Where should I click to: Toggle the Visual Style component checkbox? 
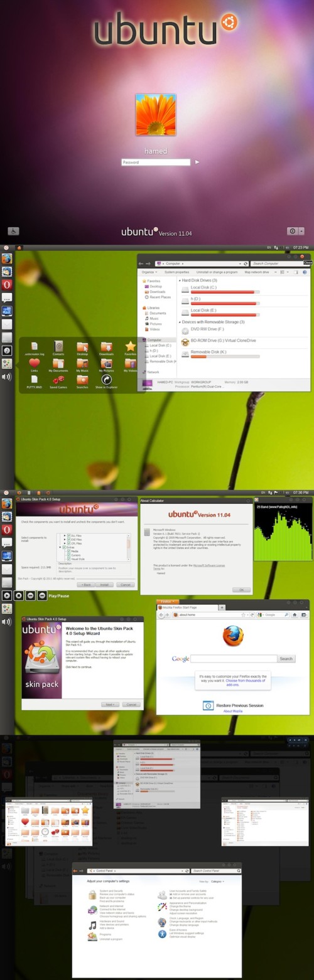pyautogui.click(x=67, y=558)
